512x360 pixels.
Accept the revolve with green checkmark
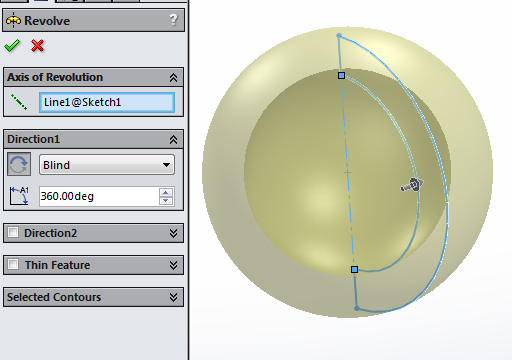(12, 46)
